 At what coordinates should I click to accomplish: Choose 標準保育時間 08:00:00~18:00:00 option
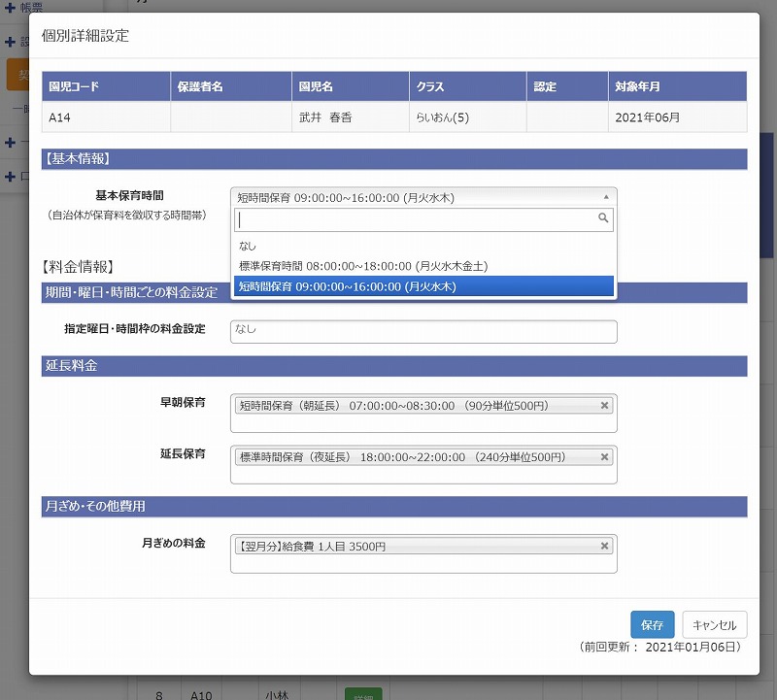tap(423, 266)
